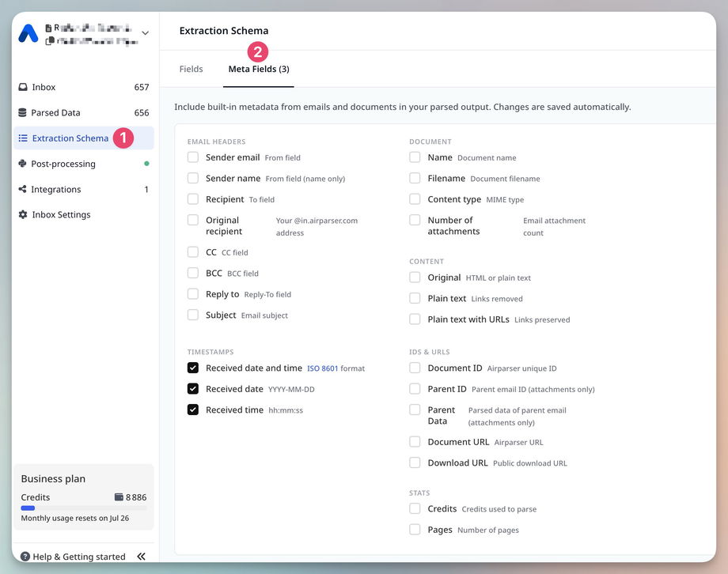
Task: Enable the Filename checkbox
Action: click(415, 178)
